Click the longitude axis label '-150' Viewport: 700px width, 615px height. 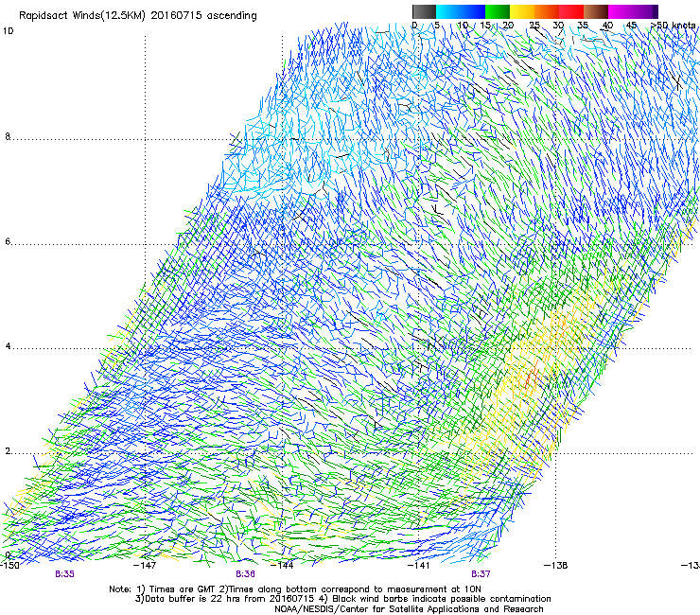[10, 566]
